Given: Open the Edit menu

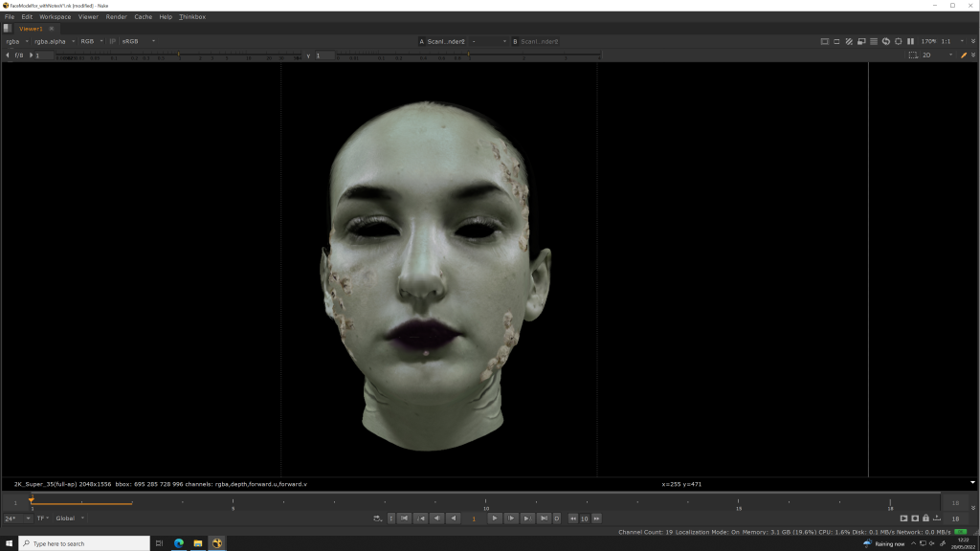Looking at the screenshot, I should click(x=27, y=17).
